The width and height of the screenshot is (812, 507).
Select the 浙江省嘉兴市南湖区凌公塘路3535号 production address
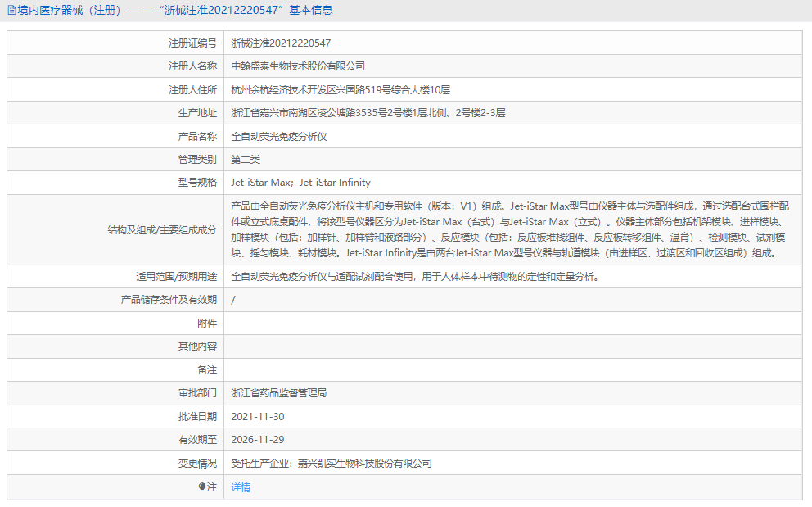click(x=309, y=112)
